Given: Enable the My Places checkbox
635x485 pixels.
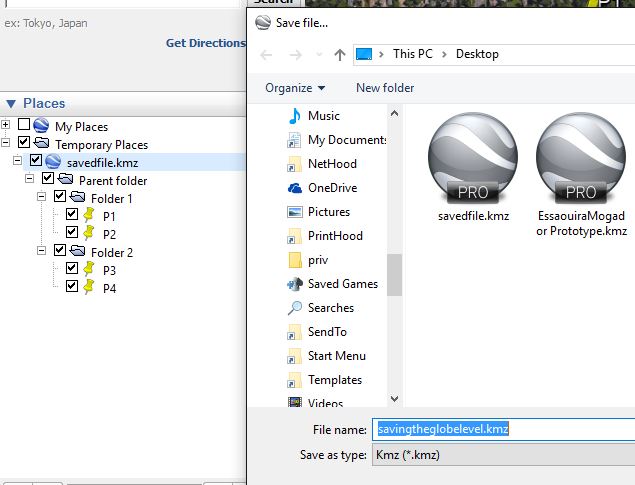Looking at the screenshot, I should point(24,126).
